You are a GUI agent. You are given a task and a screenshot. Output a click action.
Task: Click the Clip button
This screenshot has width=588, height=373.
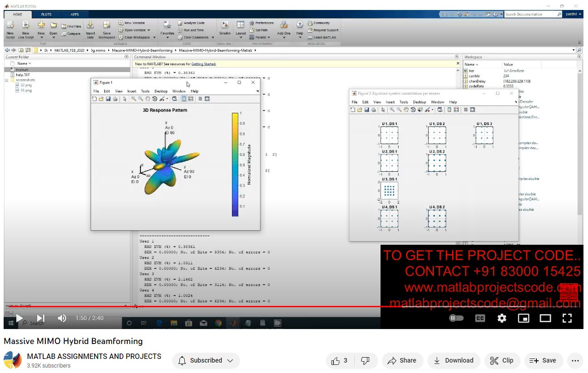(502, 361)
